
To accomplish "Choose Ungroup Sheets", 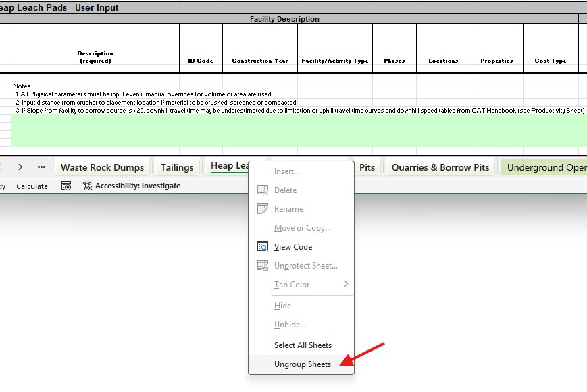I will 303,364.
